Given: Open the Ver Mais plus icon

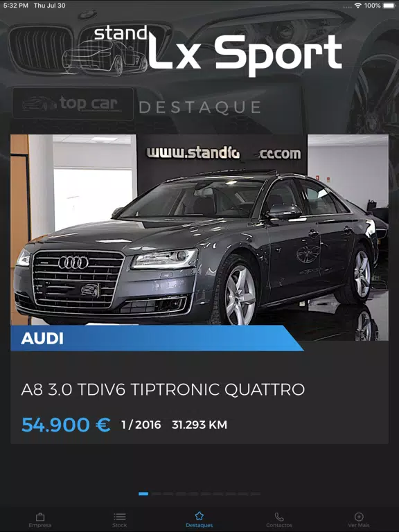Looking at the screenshot, I should [x=359, y=517].
